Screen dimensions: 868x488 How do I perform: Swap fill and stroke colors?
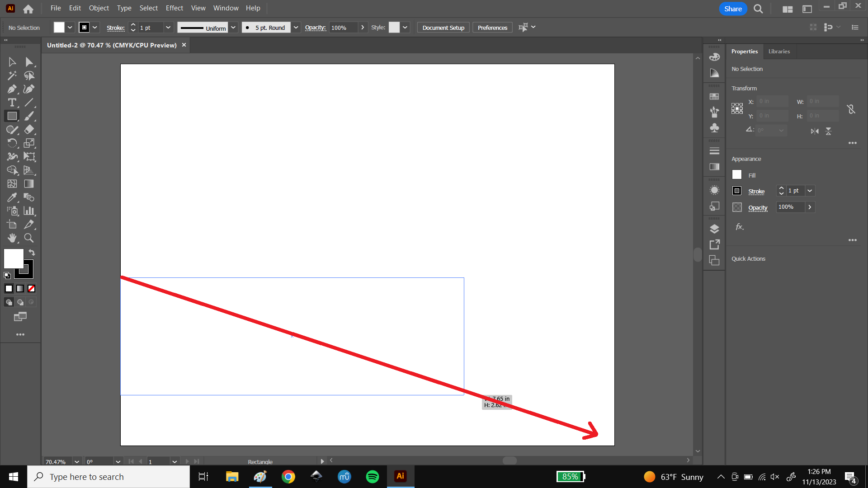point(32,253)
